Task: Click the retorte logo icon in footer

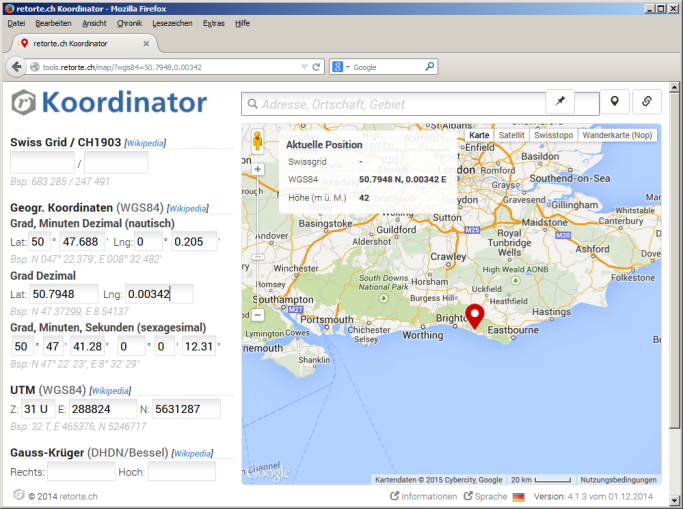Action: click(19, 495)
